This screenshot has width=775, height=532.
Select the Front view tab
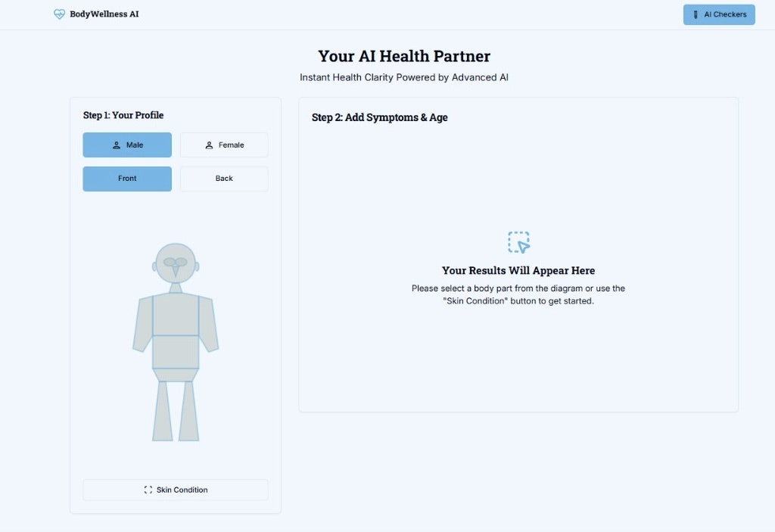[127, 179]
